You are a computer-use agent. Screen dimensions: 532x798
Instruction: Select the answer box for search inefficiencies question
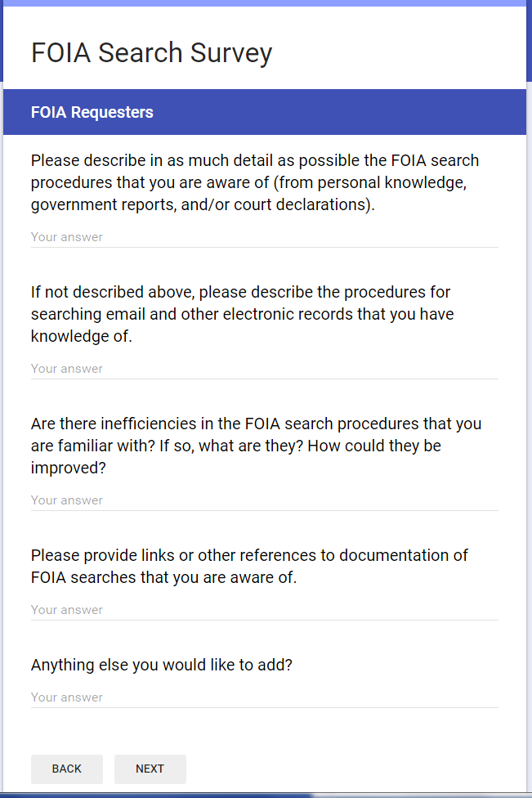point(264,500)
